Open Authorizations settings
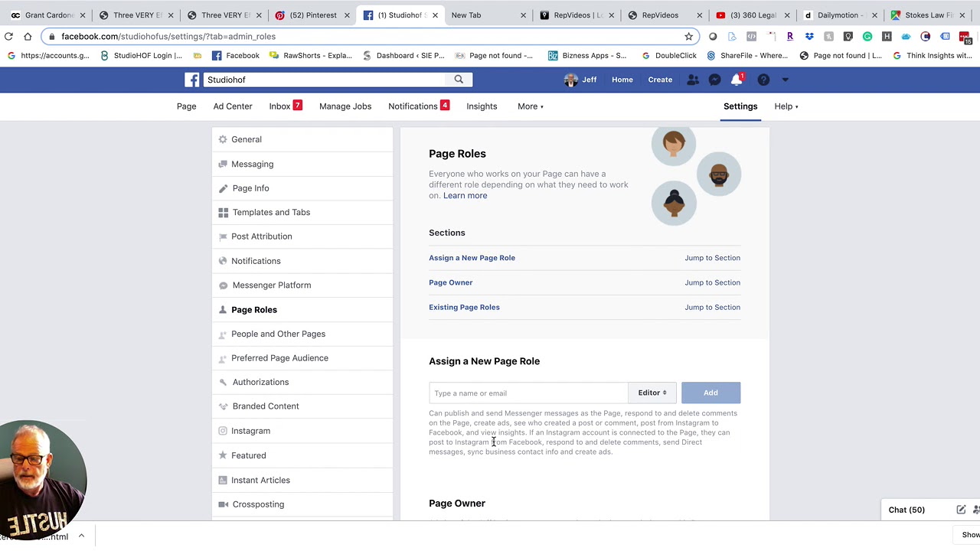The width and height of the screenshot is (980, 551). point(302,382)
